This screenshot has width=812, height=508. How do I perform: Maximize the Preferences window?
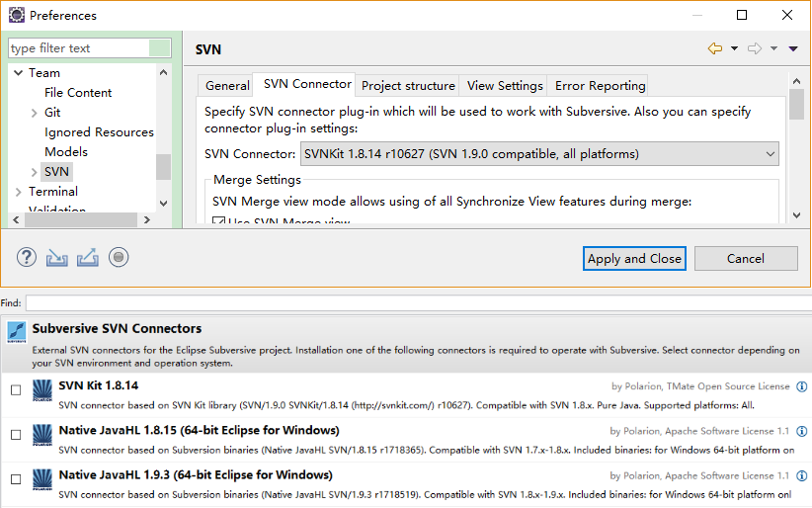(742, 15)
